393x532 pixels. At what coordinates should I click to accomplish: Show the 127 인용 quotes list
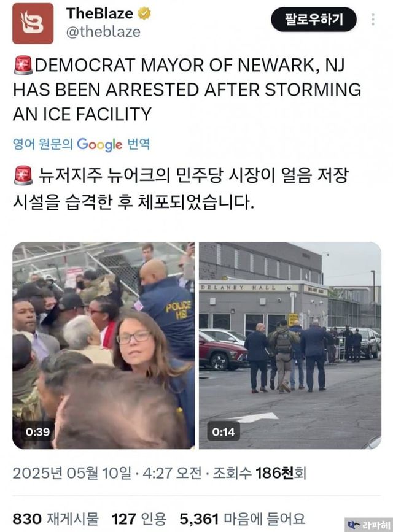pyautogui.click(x=139, y=519)
